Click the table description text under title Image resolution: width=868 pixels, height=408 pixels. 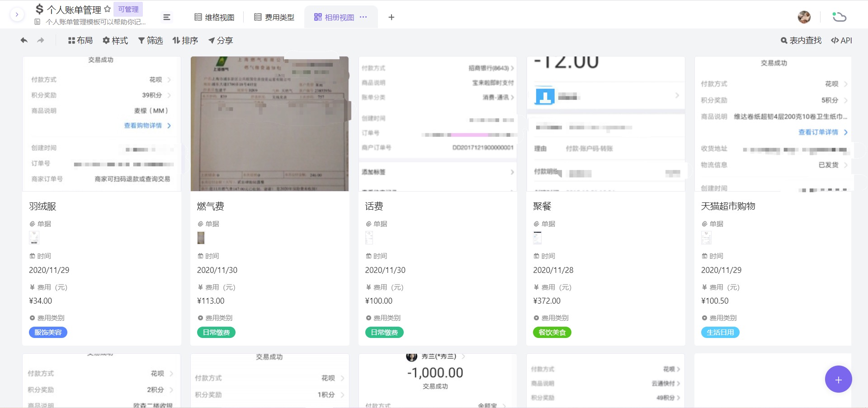pyautogui.click(x=96, y=22)
